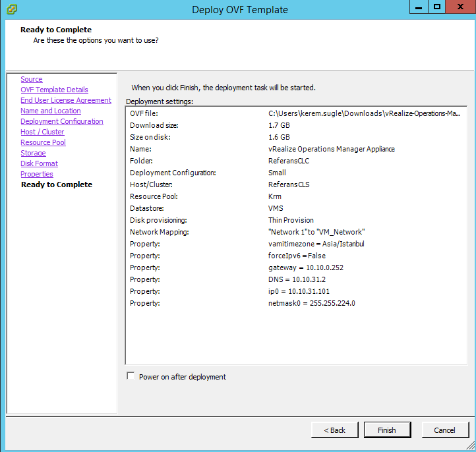Click Deployment Configuration value Small
This screenshot has height=452, width=476.
277,173
